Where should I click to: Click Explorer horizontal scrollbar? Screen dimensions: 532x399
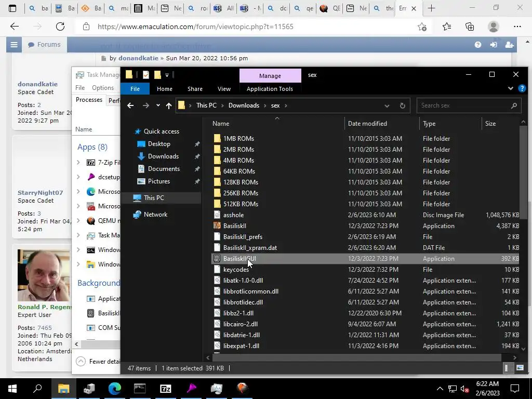[x=356, y=357]
